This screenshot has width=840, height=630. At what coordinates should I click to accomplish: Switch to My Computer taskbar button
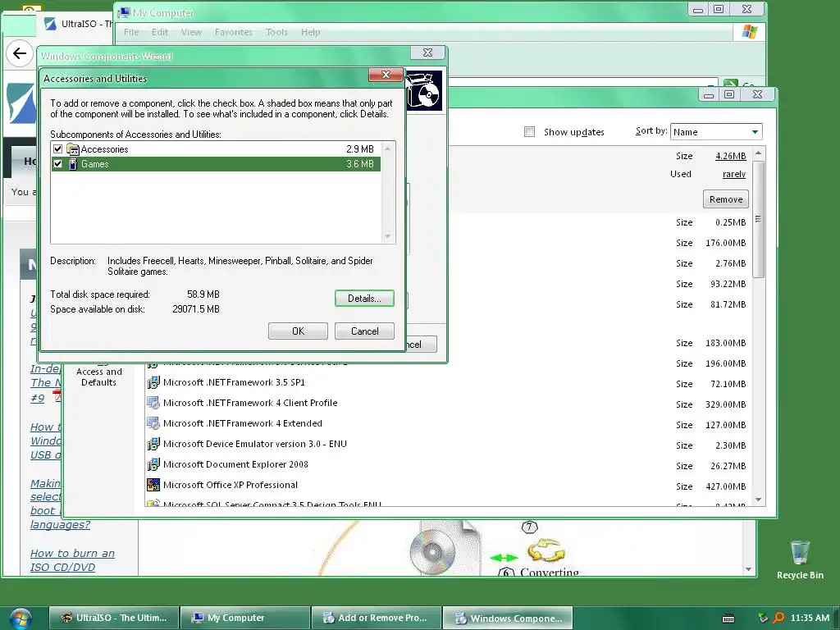coord(245,618)
